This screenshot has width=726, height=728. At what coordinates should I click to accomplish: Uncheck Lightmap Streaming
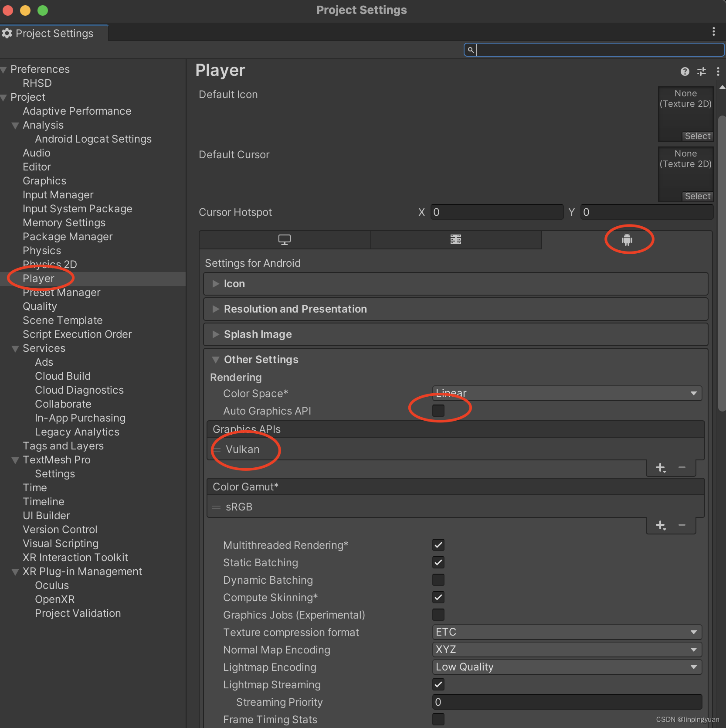point(438,684)
